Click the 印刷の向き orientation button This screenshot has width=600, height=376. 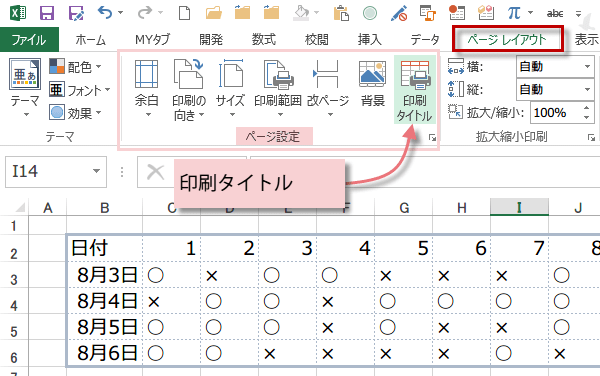[189, 89]
